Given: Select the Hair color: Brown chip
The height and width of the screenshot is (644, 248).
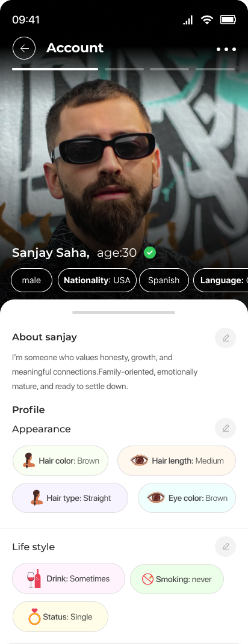Looking at the screenshot, I should [60, 461].
